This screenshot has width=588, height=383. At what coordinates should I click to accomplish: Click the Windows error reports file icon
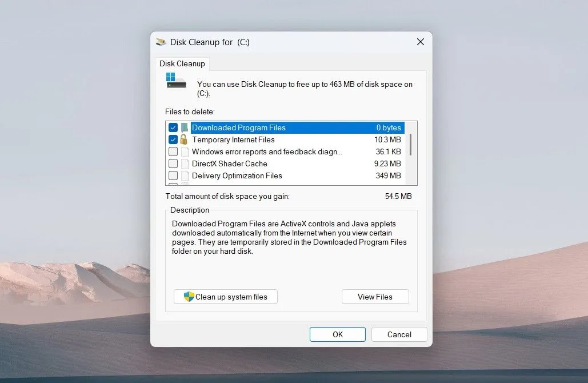pyautogui.click(x=185, y=151)
